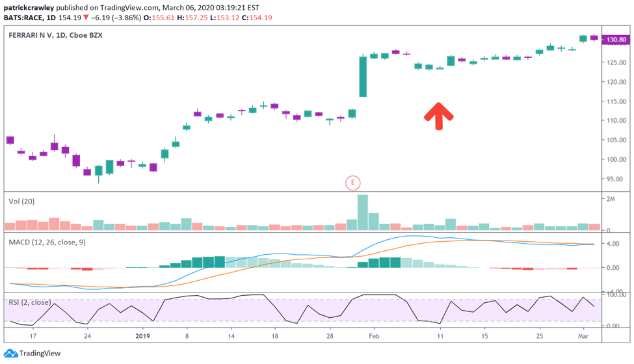Click the 115.00 price axis label
This screenshot has width=634, height=364.
pyautogui.click(x=616, y=101)
